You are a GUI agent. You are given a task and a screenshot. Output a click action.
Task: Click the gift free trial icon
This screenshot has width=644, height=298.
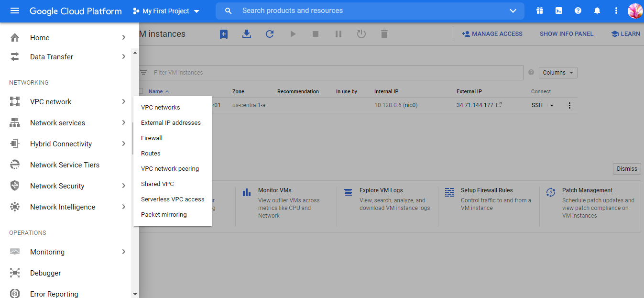pyautogui.click(x=540, y=11)
